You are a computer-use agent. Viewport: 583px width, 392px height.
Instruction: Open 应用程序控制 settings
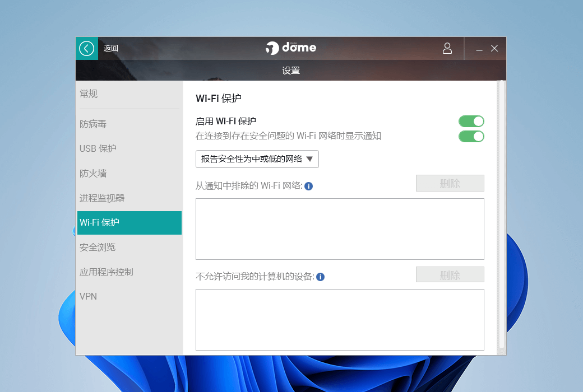(107, 272)
